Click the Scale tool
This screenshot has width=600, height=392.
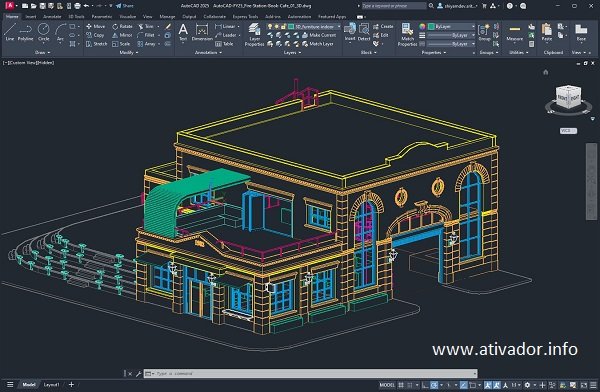point(121,44)
